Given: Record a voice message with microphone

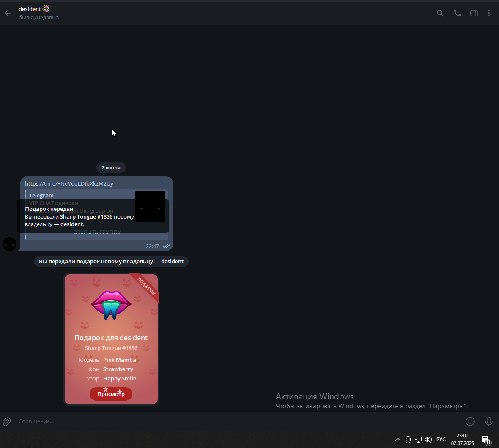Looking at the screenshot, I should pos(489,421).
